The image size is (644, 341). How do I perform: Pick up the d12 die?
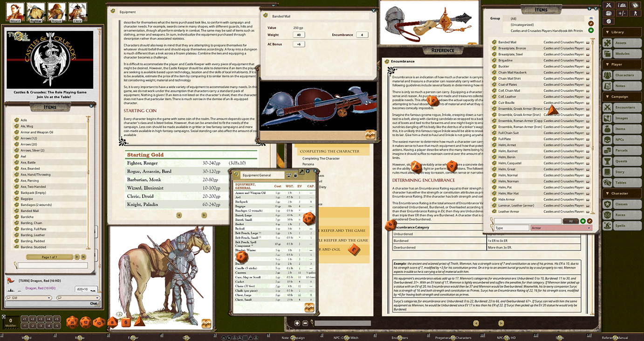click(x=86, y=322)
